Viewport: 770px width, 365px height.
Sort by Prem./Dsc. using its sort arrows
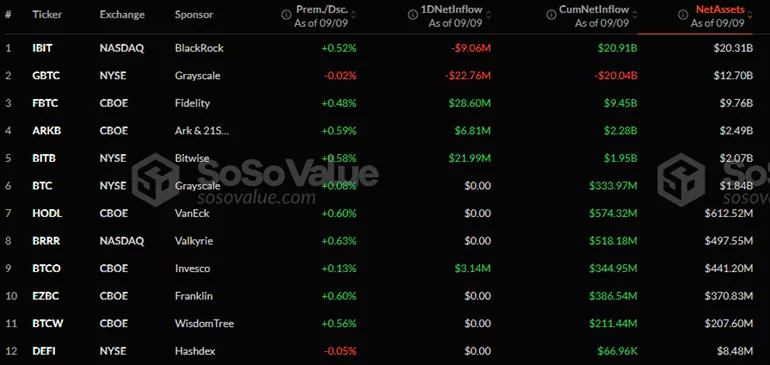click(354, 15)
